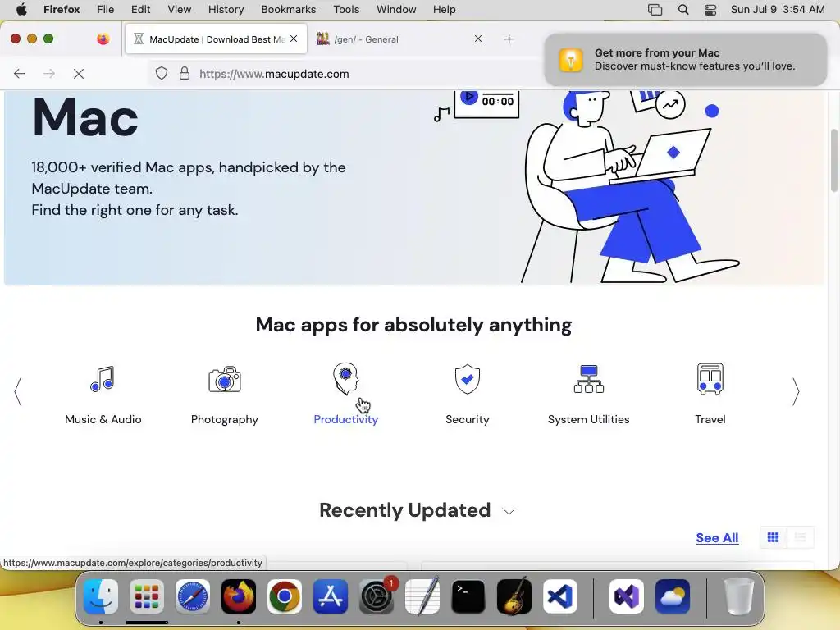Show site security padlock info
Viewport: 840px width, 630px height.
pos(185,73)
